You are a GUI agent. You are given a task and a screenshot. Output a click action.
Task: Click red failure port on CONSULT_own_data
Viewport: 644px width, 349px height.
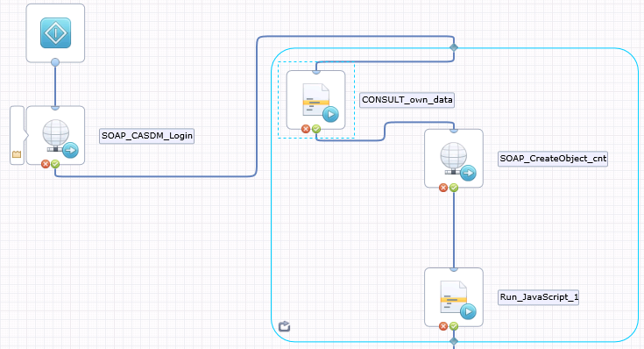306,129
